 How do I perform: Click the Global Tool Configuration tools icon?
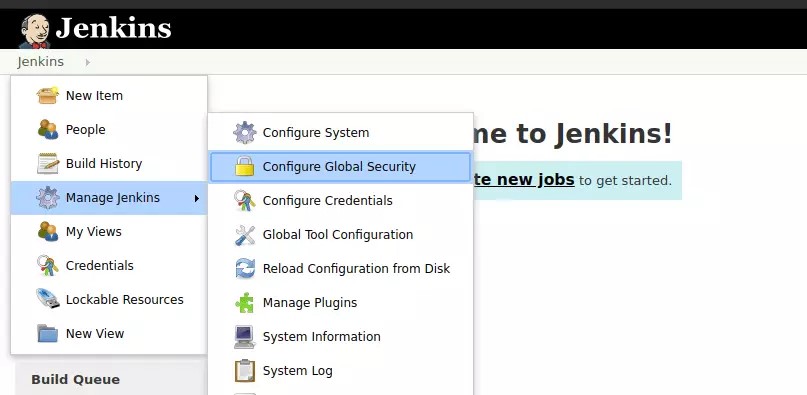click(x=244, y=234)
